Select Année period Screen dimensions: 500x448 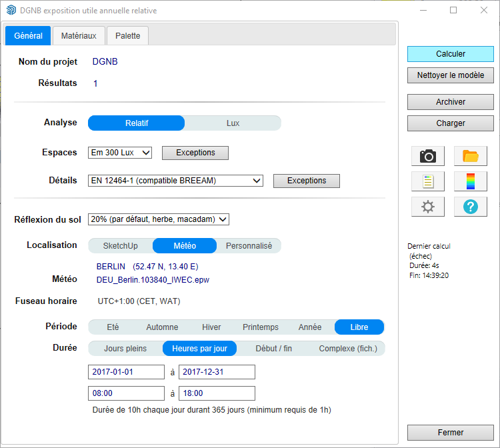(310, 327)
